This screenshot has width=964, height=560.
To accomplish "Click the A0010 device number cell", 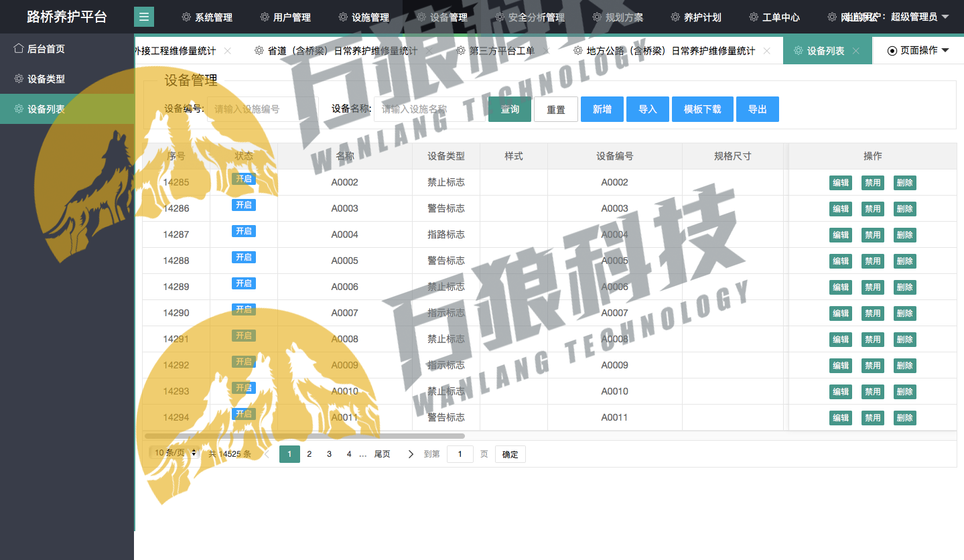I will tap(615, 391).
